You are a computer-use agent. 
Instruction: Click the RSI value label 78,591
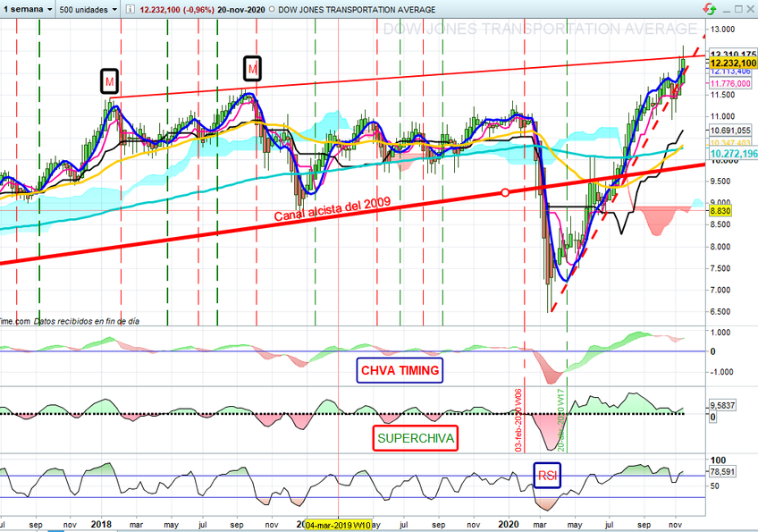point(723,471)
